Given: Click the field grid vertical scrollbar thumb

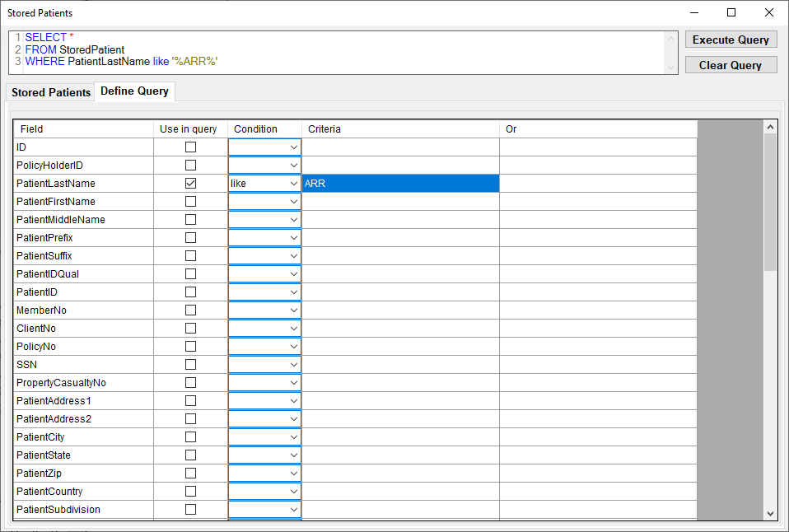Looking at the screenshot, I should pos(770,203).
